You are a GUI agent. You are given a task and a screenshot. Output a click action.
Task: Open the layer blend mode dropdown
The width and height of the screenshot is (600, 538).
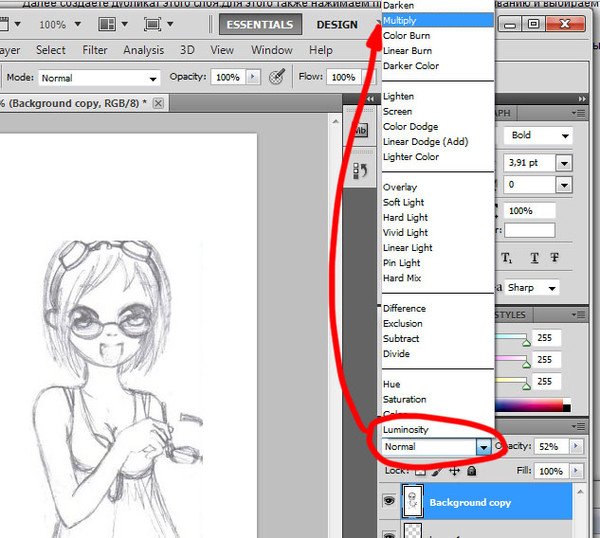[x=483, y=447]
